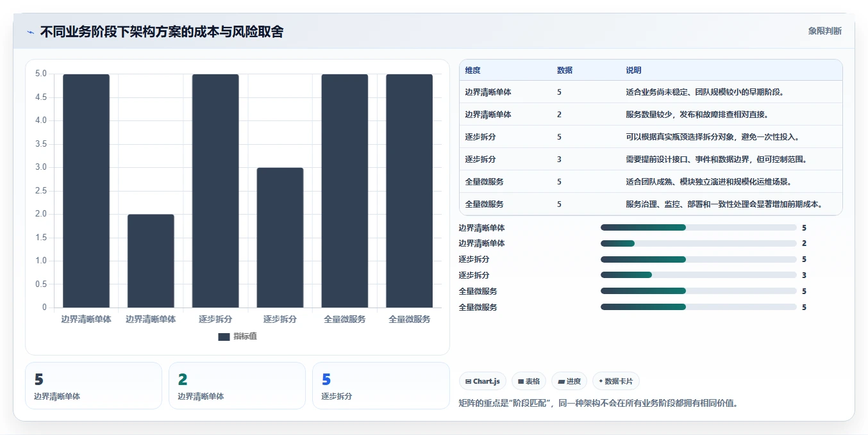Click the sparkle icon in the 数据卡片 chip

coord(601,381)
